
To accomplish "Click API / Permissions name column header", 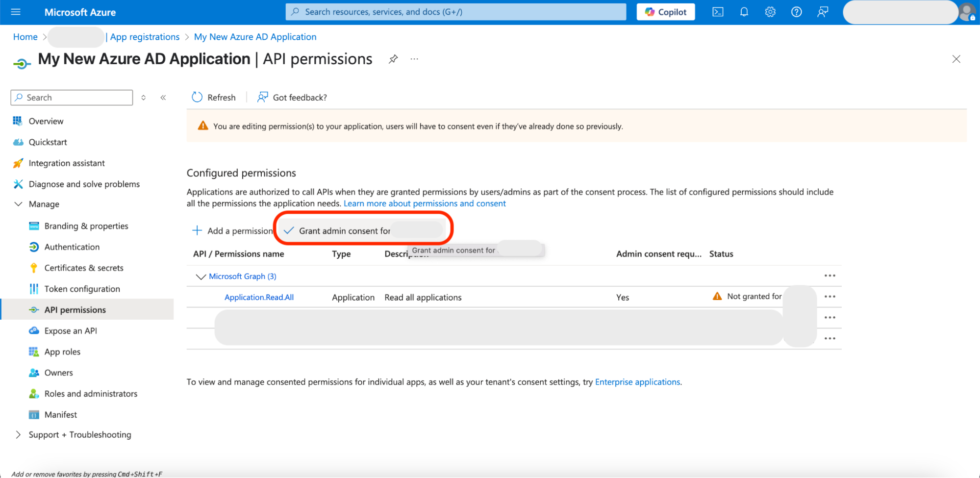I will click(x=239, y=254).
